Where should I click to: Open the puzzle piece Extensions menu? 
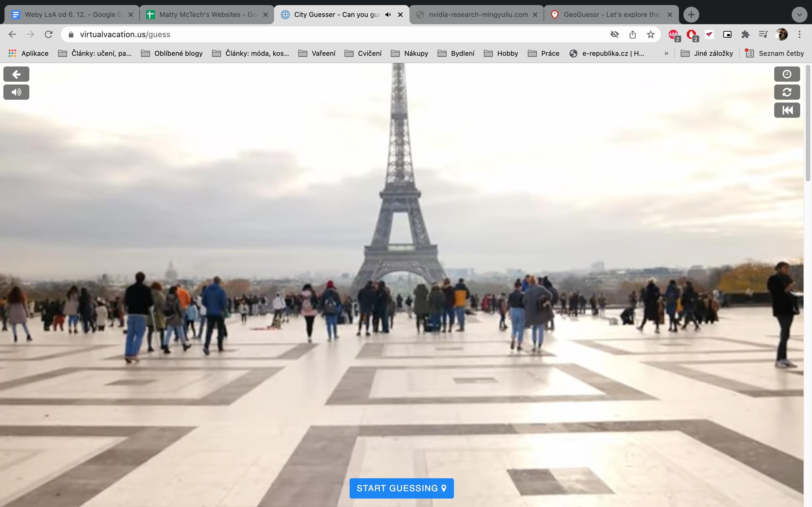745,35
